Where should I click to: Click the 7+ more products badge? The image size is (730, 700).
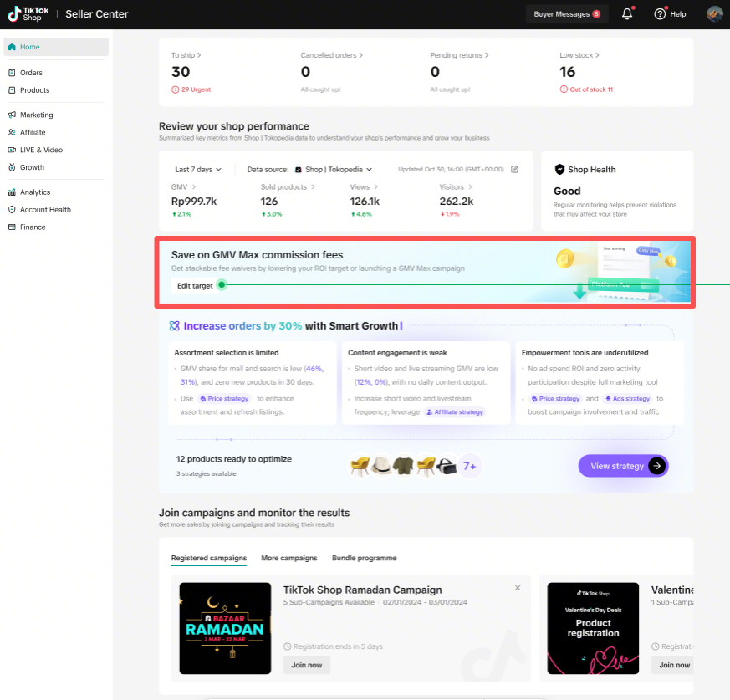[x=470, y=466]
